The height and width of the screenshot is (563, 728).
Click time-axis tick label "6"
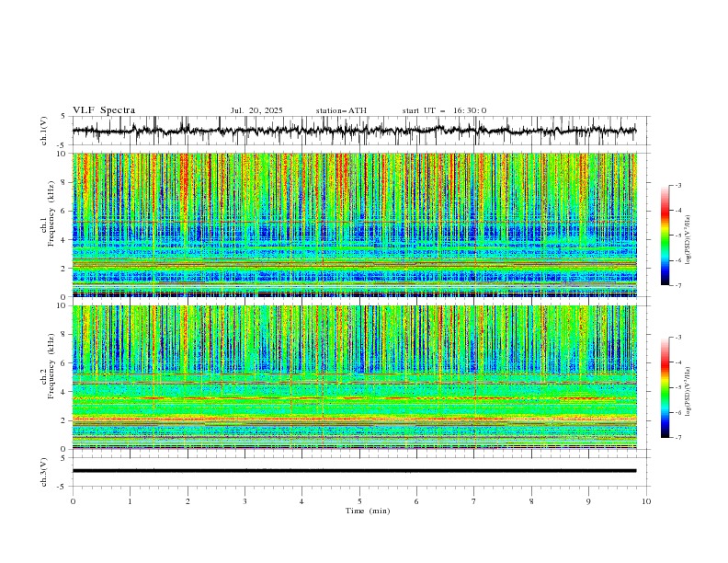[x=416, y=501]
